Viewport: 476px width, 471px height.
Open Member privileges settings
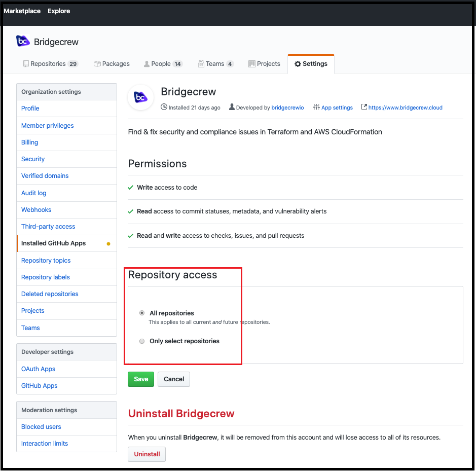coord(67,125)
